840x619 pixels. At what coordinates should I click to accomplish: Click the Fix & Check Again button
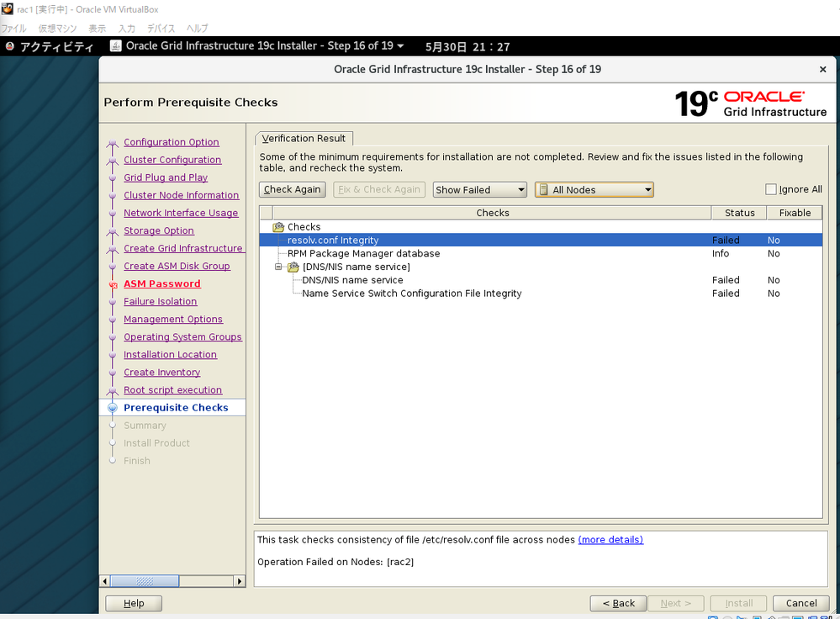pyautogui.click(x=379, y=189)
